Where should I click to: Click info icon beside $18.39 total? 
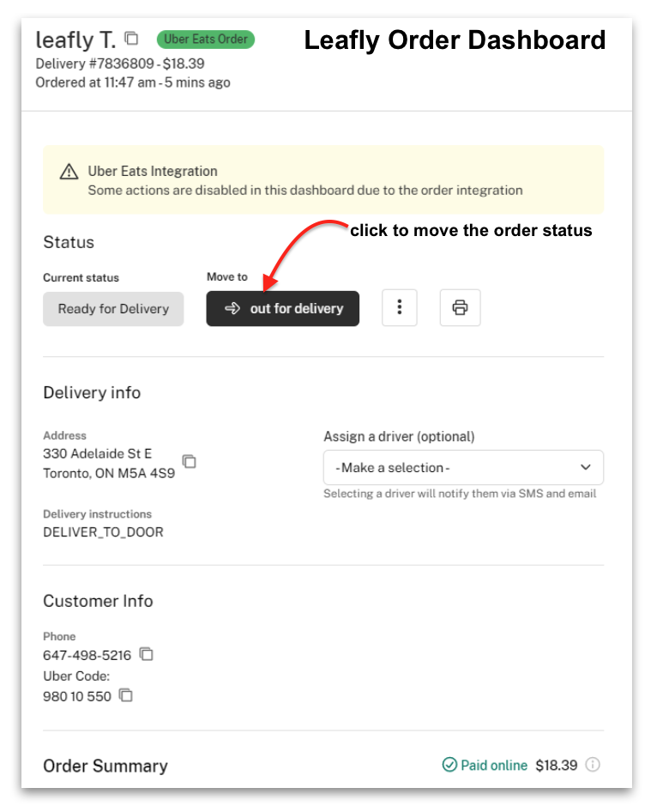(593, 765)
